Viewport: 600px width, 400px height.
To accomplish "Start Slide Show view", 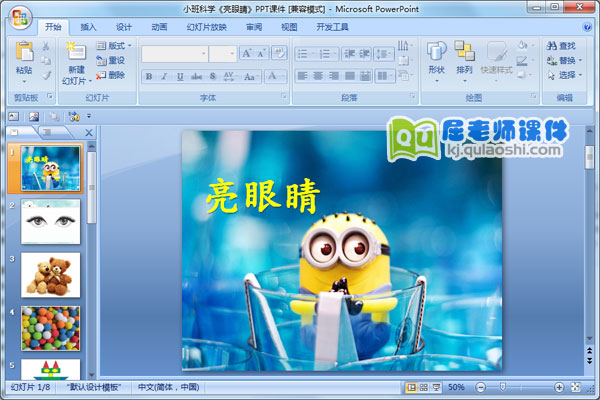I will click(436, 387).
